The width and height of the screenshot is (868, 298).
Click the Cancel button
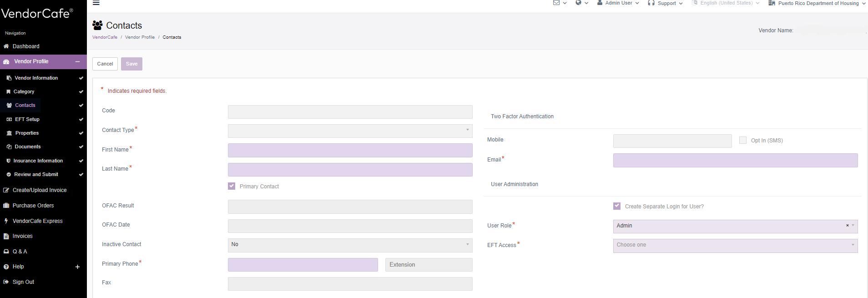click(105, 64)
